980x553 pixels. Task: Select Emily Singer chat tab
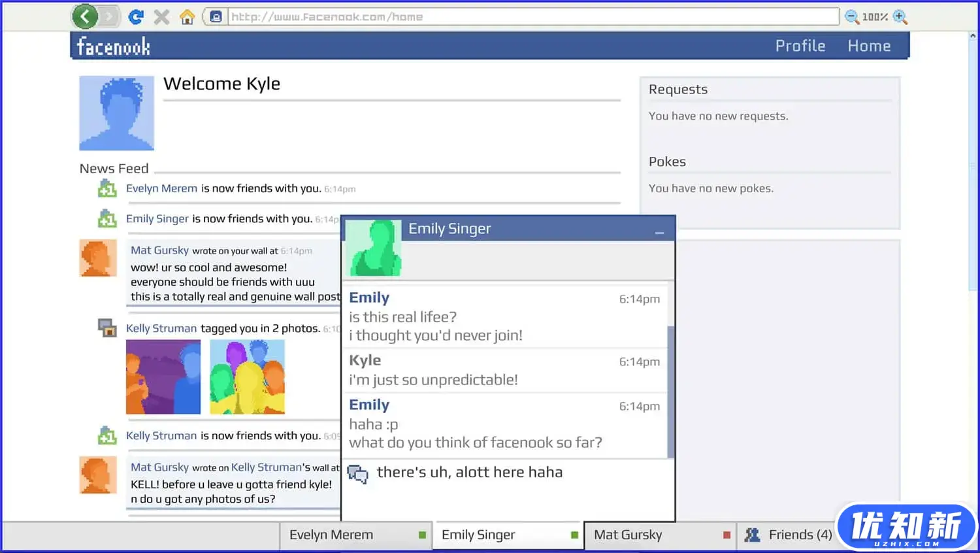[508, 535]
